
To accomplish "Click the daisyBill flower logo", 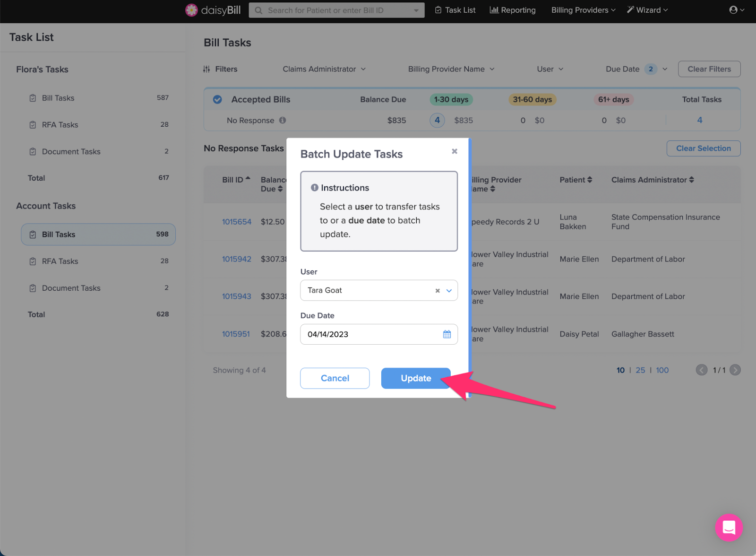I will point(191,10).
